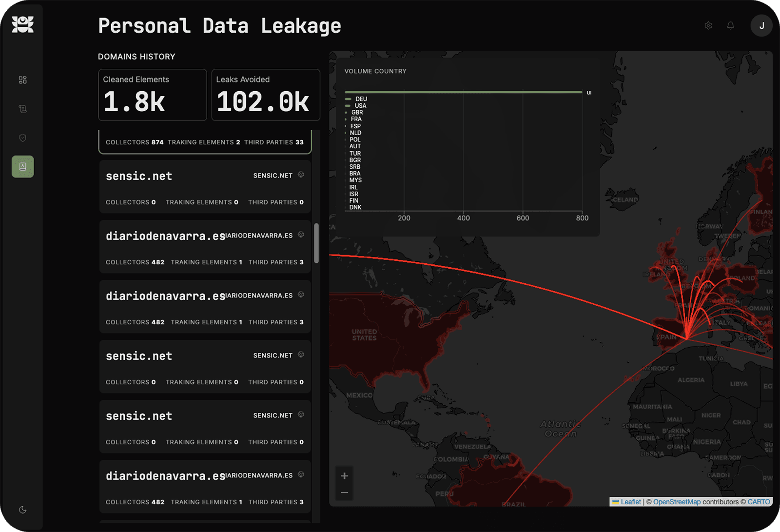The height and width of the screenshot is (532, 780).
Task: Select the highlighted green sidebar icon
Action: click(22, 167)
